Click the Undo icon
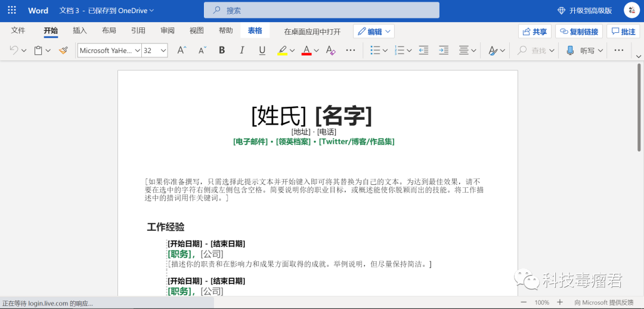The image size is (644, 309). tap(14, 50)
